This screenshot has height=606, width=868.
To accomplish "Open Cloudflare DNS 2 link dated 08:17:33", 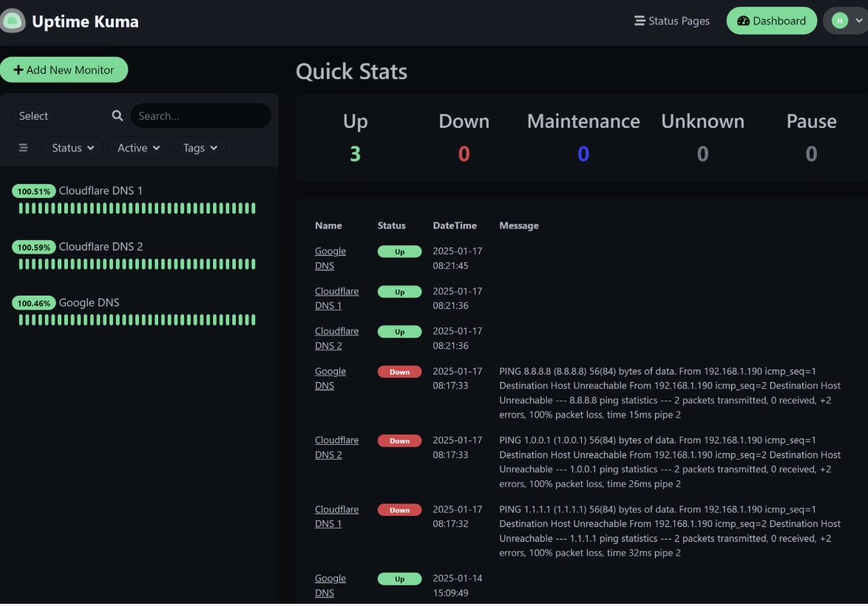I will coord(336,447).
